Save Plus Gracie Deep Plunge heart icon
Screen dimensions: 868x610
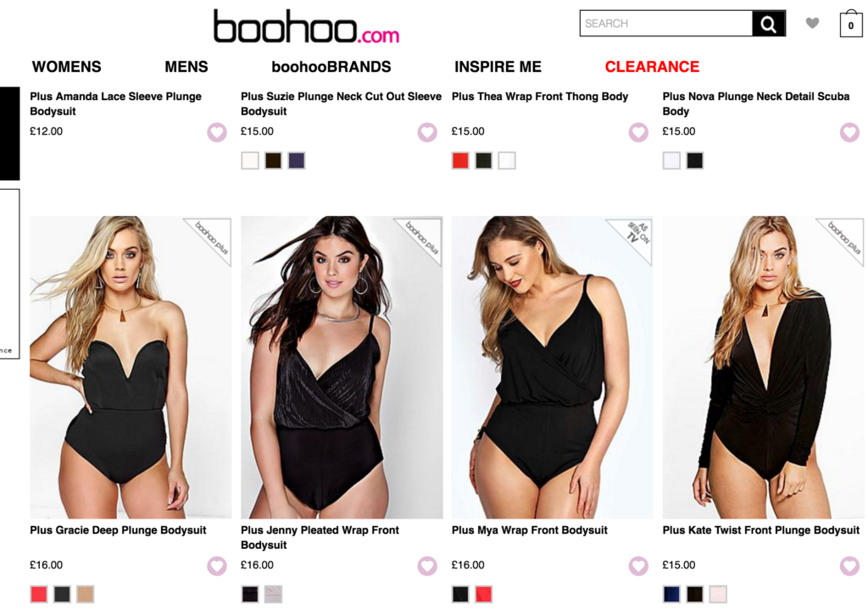[217, 566]
